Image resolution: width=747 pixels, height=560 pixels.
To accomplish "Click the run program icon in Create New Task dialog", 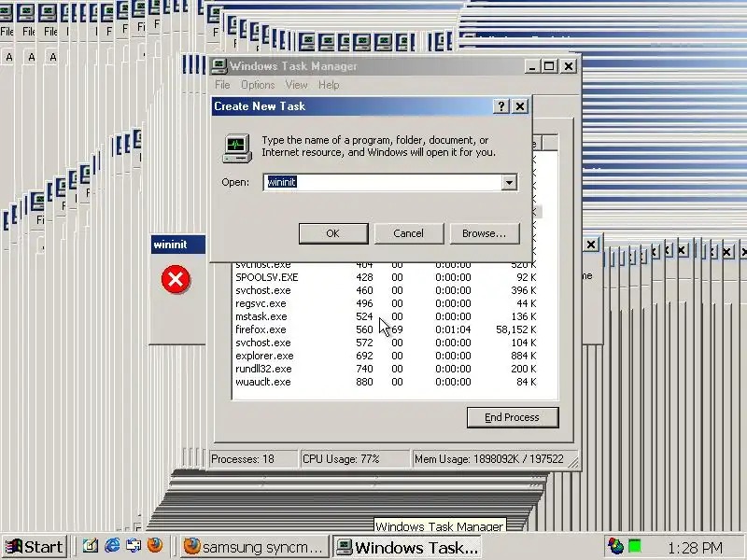I will point(237,148).
